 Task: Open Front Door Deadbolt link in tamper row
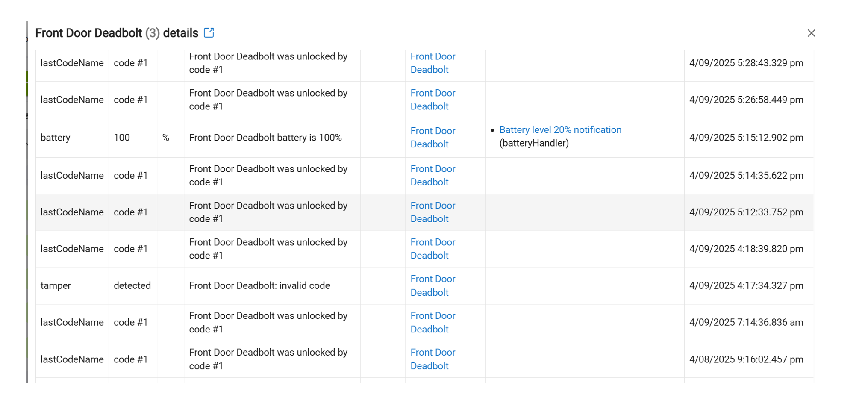tap(433, 285)
